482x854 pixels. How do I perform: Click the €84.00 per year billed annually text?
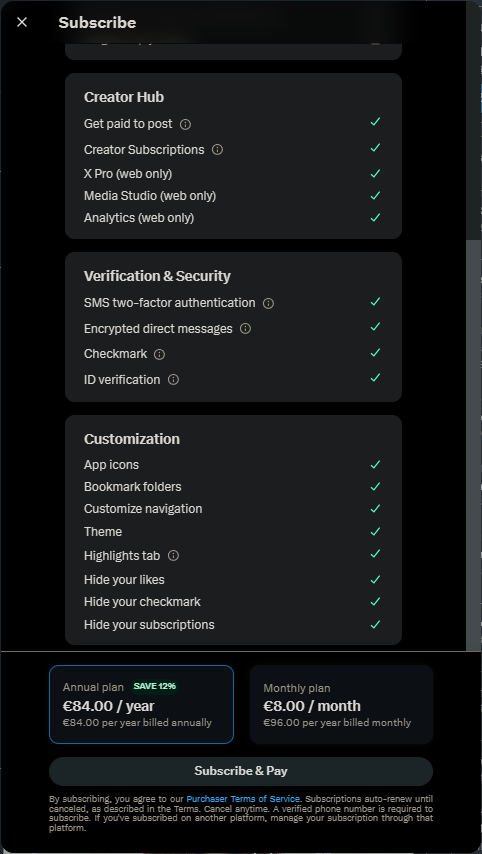point(137,723)
